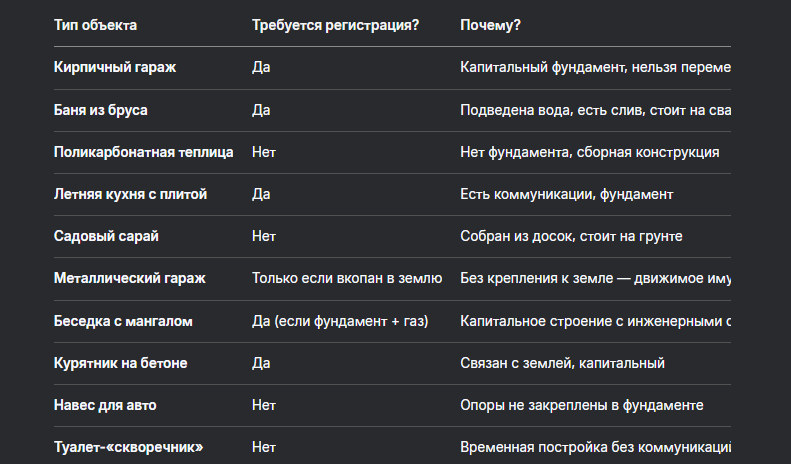Image resolution: width=791 pixels, height=464 pixels.
Task: Click 'Летняя кухня с плитой' text
Action: 130,194
